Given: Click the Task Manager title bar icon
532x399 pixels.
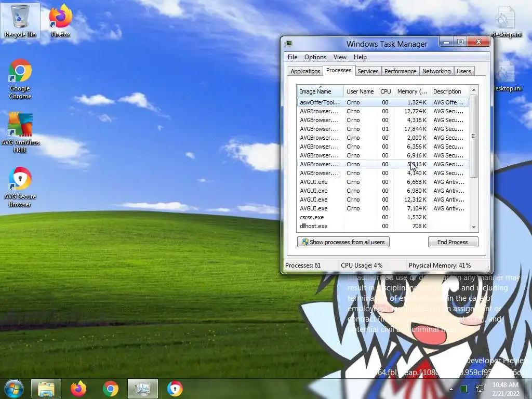Looking at the screenshot, I should tap(289, 44).
